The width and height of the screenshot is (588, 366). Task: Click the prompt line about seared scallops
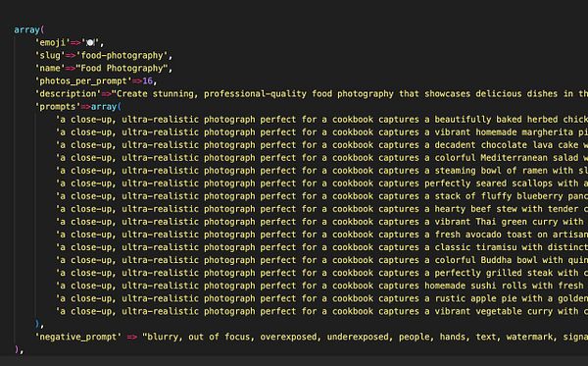click(321, 183)
